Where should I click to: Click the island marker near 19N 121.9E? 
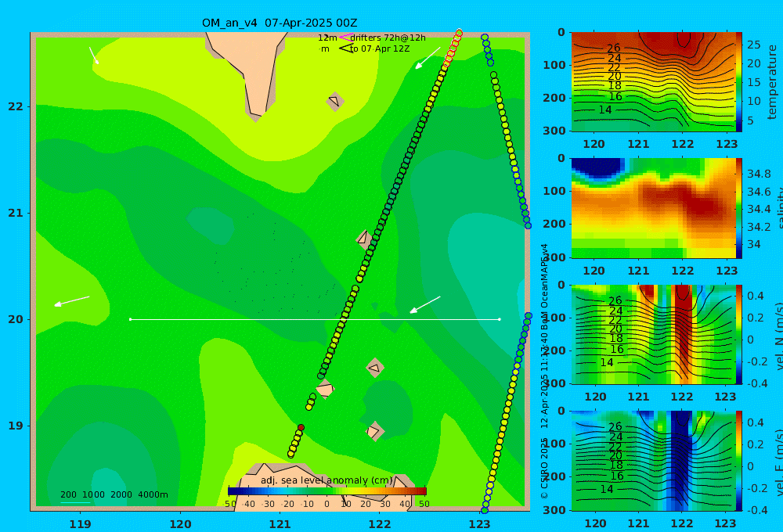[x=374, y=431]
